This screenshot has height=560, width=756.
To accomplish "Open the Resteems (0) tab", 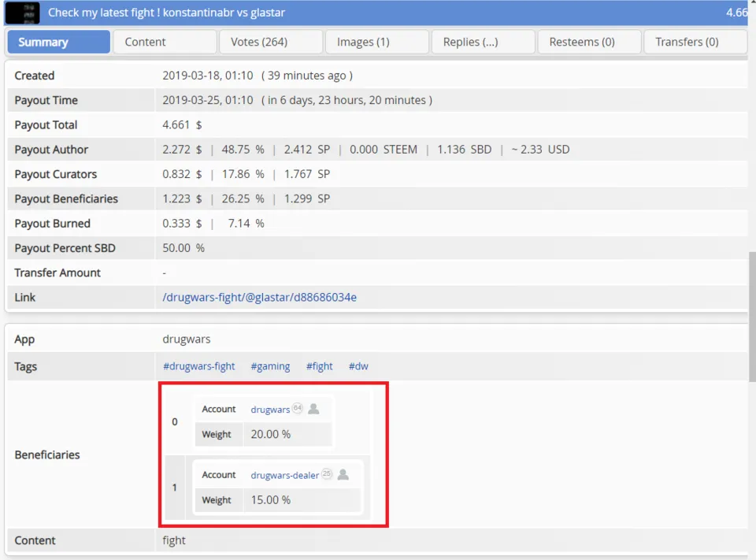I will coord(589,42).
